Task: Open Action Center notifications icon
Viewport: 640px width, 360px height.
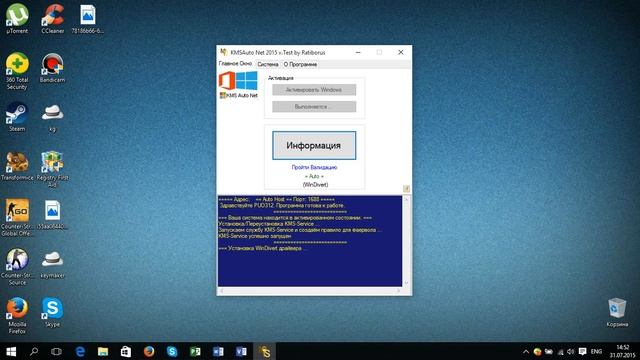Action: coord(582,351)
